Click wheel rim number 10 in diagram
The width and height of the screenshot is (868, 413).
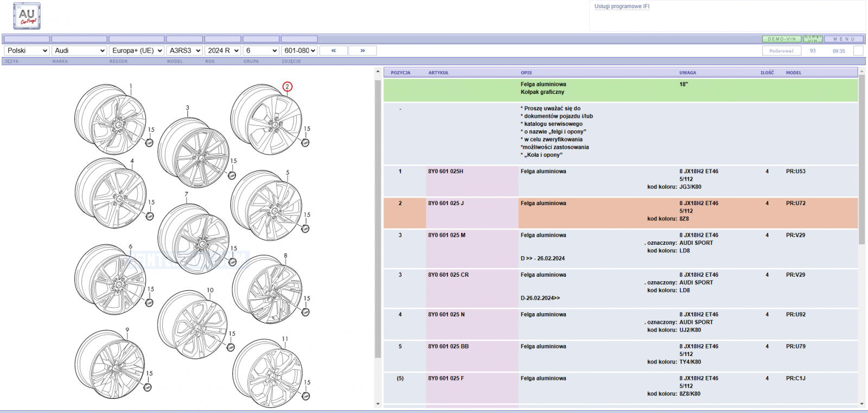click(x=193, y=324)
